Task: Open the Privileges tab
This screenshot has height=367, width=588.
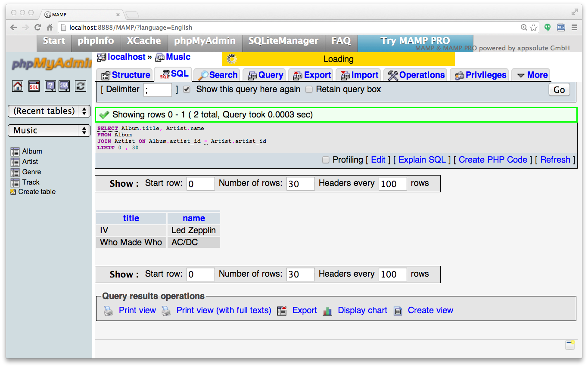Action: (x=480, y=75)
